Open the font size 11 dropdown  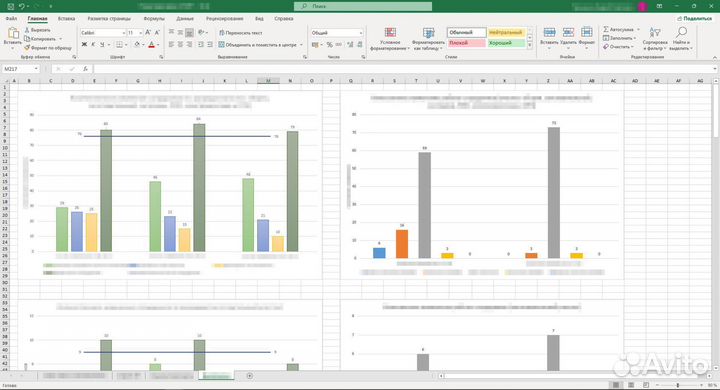point(140,33)
